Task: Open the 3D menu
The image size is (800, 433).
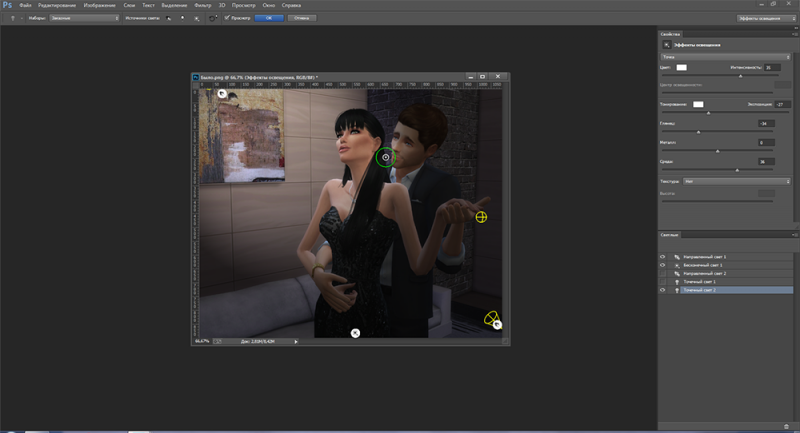Action: point(222,5)
